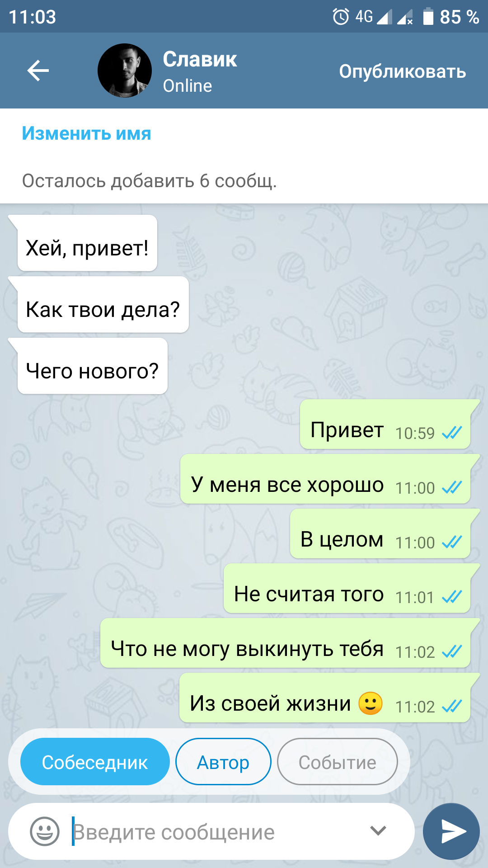Open the emoji smiley picker
Viewport: 488px width, 868px height.
(x=44, y=831)
